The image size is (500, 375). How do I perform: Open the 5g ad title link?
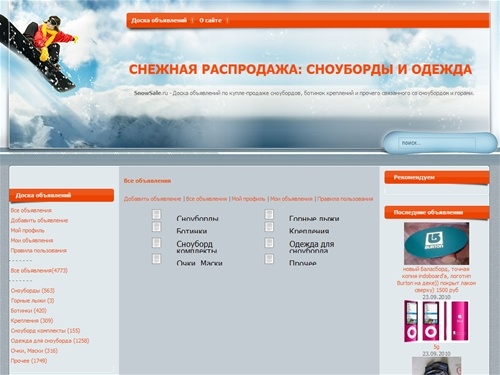[x=436, y=347]
